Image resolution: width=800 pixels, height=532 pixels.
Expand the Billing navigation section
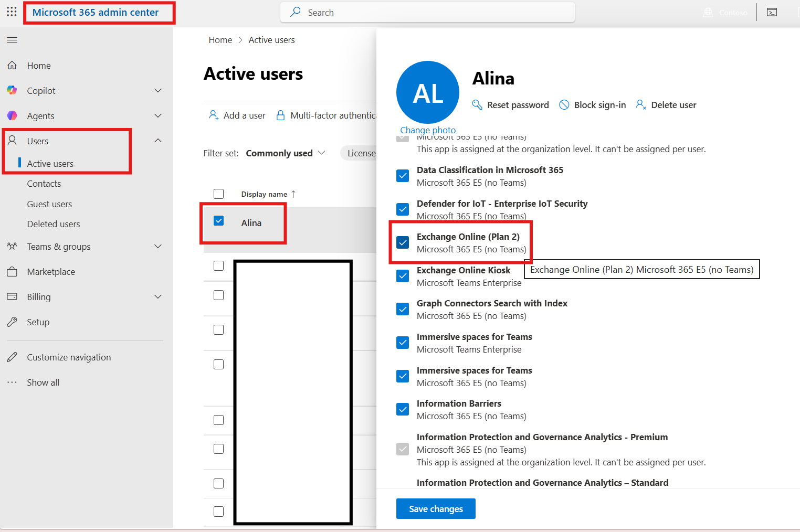click(x=158, y=296)
